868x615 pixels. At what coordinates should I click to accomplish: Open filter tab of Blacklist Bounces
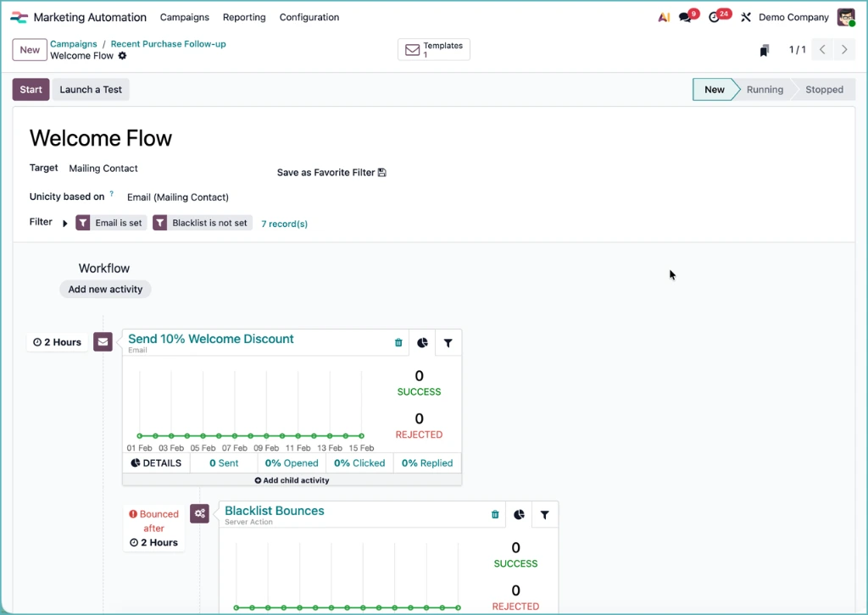[545, 515]
